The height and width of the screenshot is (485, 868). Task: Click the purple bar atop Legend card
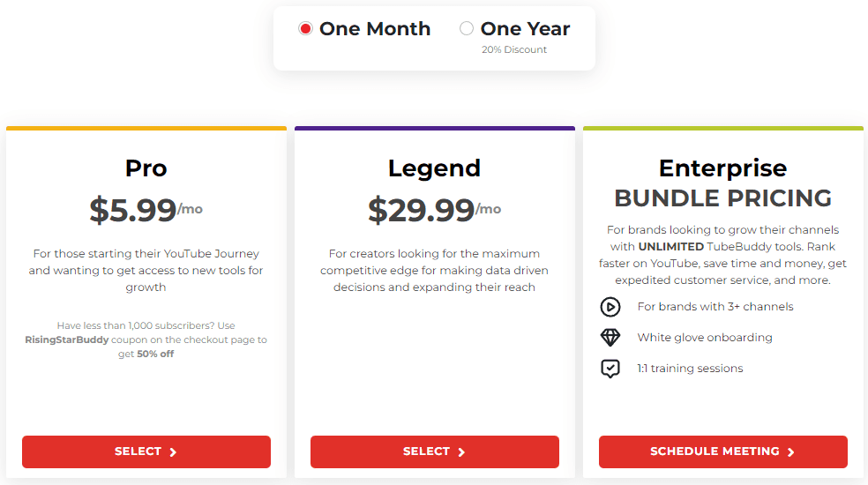pyautogui.click(x=435, y=129)
